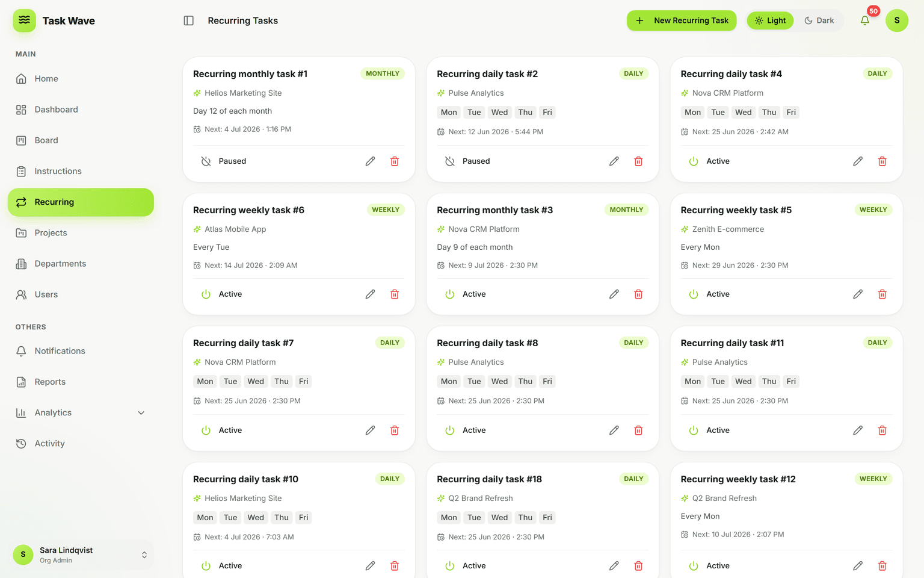Delete Recurring daily task #18
Viewport: 924px width, 578px height.
pyautogui.click(x=638, y=565)
